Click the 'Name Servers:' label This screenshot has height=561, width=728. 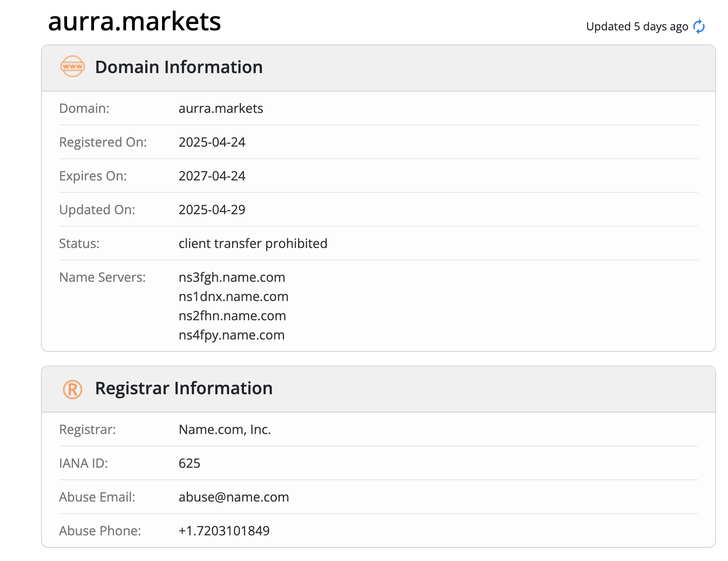(x=103, y=278)
